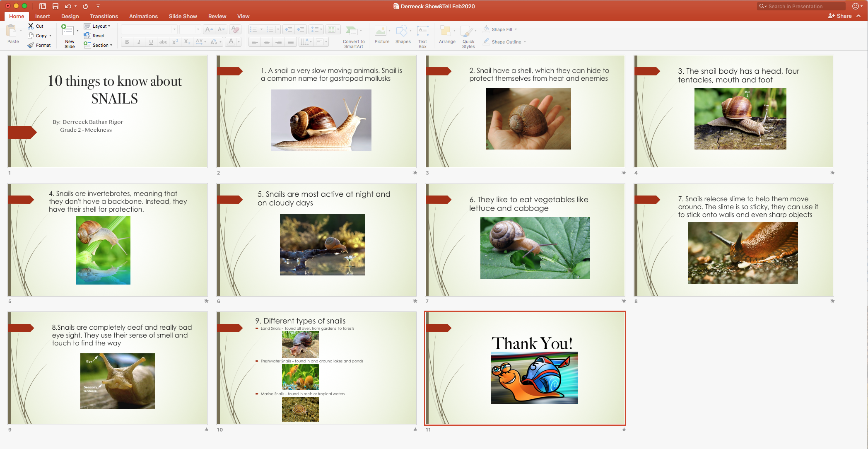Click the Cut scissors icon

[x=31, y=26]
